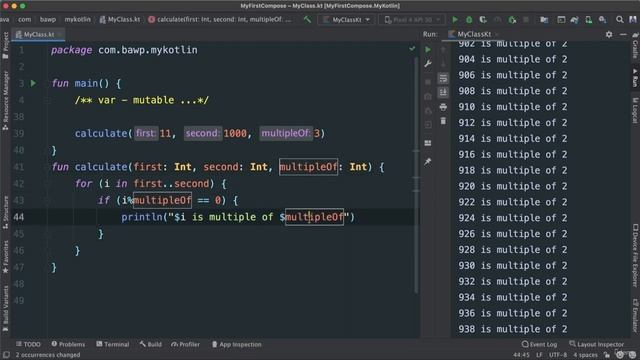Click the green inspection checkmark in editor
640x360 pixels.
pyautogui.click(x=412, y=49)
